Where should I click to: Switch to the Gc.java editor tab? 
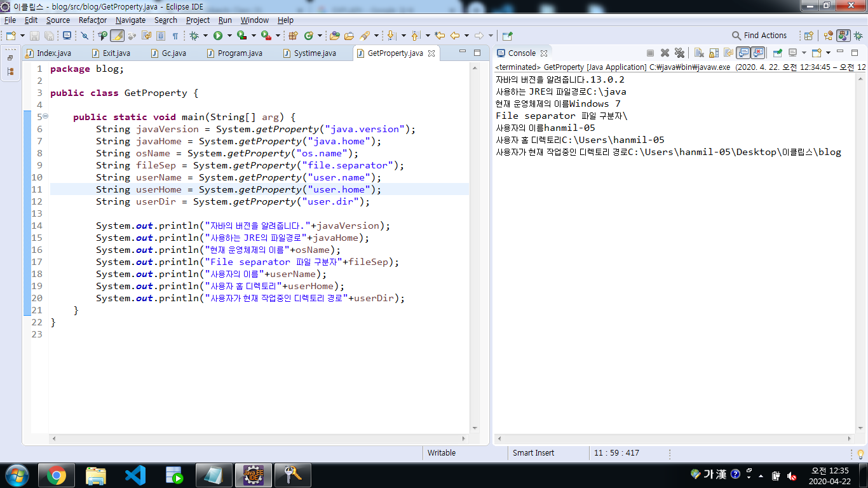[168, 53]
